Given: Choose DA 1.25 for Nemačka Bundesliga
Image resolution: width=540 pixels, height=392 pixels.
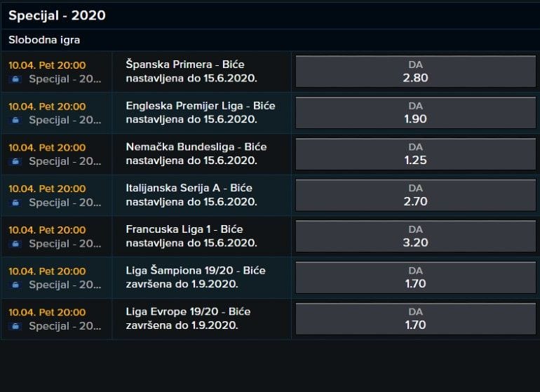Looking at the screenshot, I should [415, 154].
